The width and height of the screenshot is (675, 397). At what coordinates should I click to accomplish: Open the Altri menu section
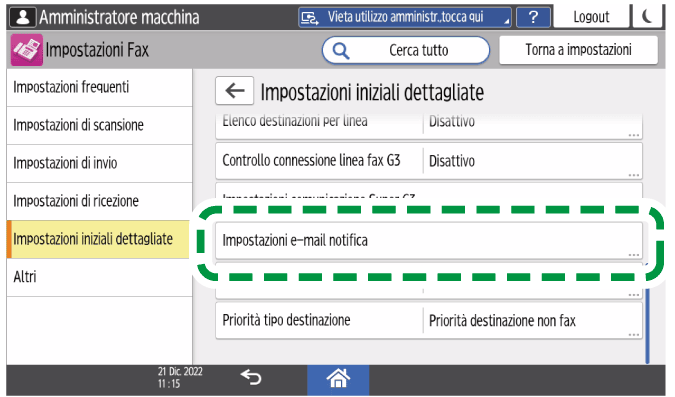click(x=99, y=277)
